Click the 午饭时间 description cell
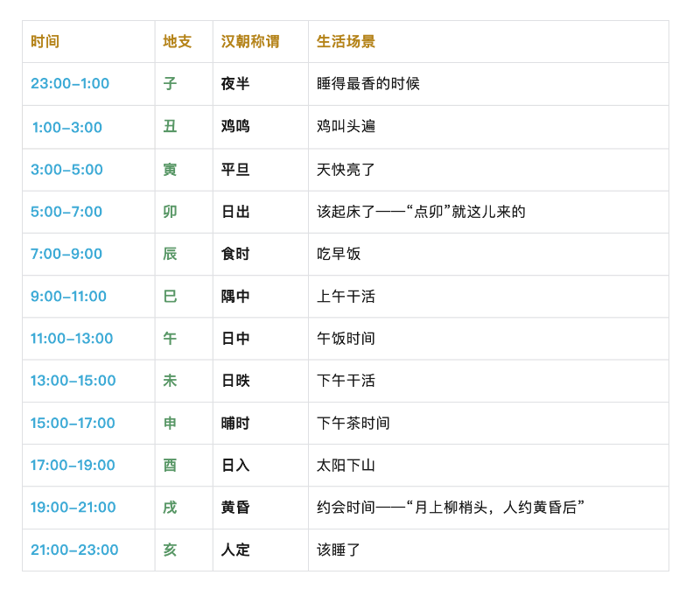This screenshot has width=700, height=596. pos(346,339)
